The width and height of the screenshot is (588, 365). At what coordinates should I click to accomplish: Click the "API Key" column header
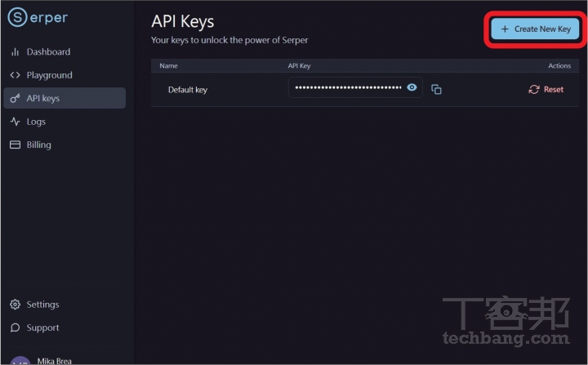(299, 65)
